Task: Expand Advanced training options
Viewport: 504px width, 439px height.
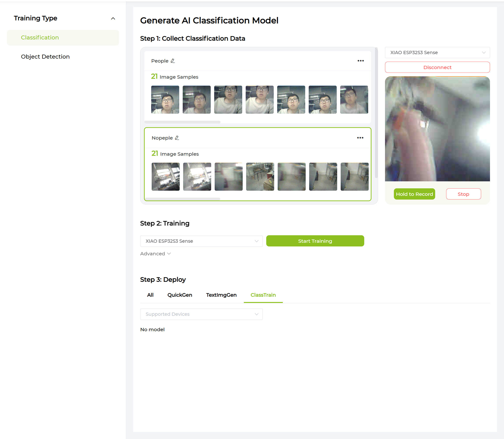Action: coord(155,254)
